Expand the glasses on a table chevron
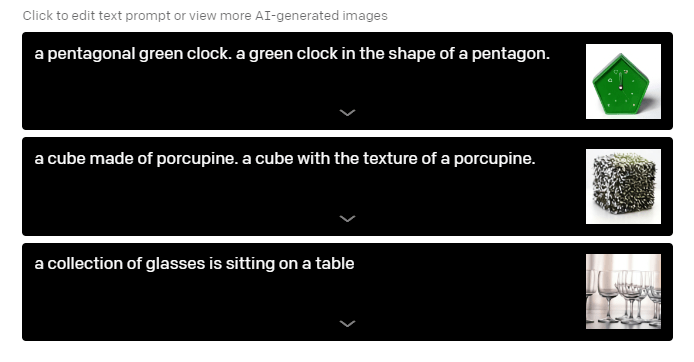 (347, 323)
